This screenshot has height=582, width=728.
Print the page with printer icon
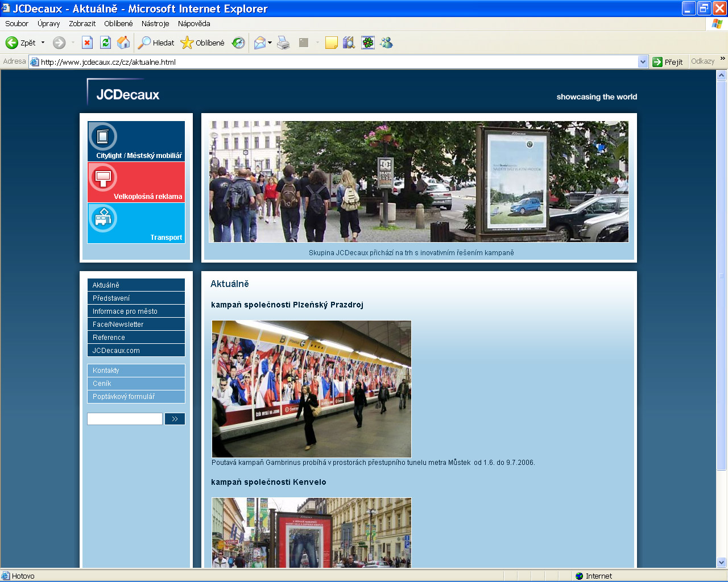pos(283,43)
